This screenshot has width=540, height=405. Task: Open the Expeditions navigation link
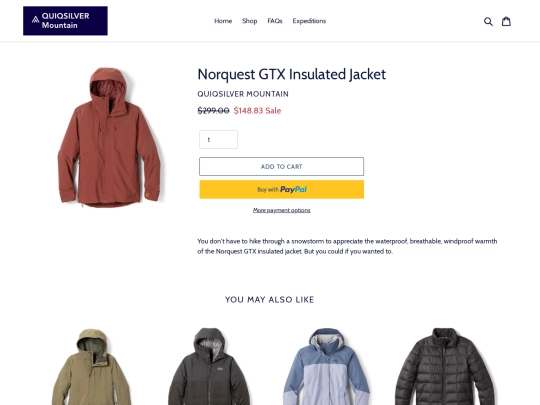pyautogui.click(x=309, y=21)
